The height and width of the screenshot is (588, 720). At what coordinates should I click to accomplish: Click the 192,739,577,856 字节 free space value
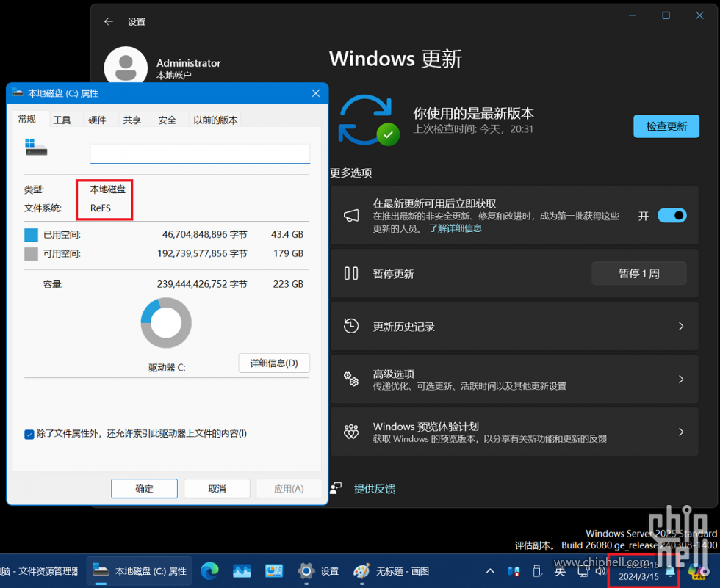[x=202, y=253]
